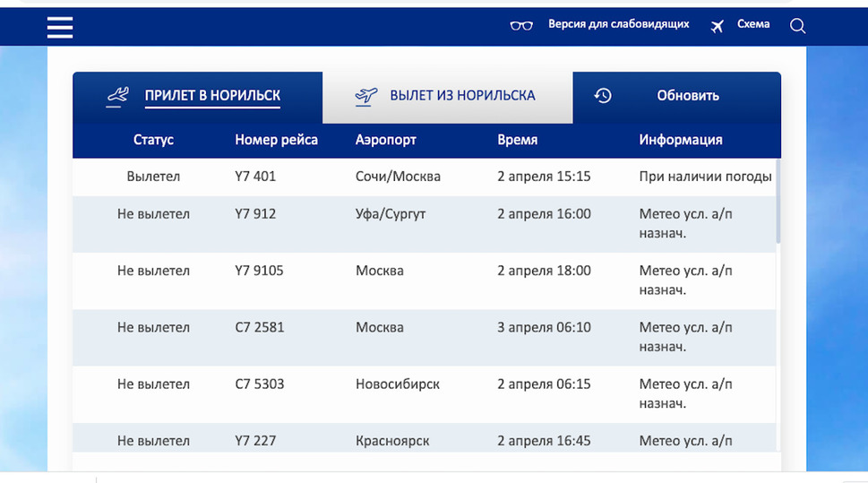Click the search magnifier icon
The image size is (868, 483).
coord(797,26)
